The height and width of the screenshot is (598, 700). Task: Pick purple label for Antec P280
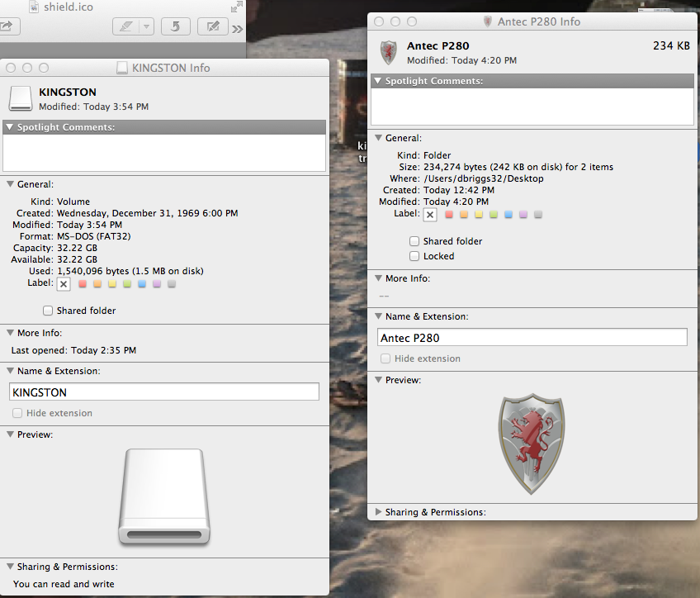[523, 215]
